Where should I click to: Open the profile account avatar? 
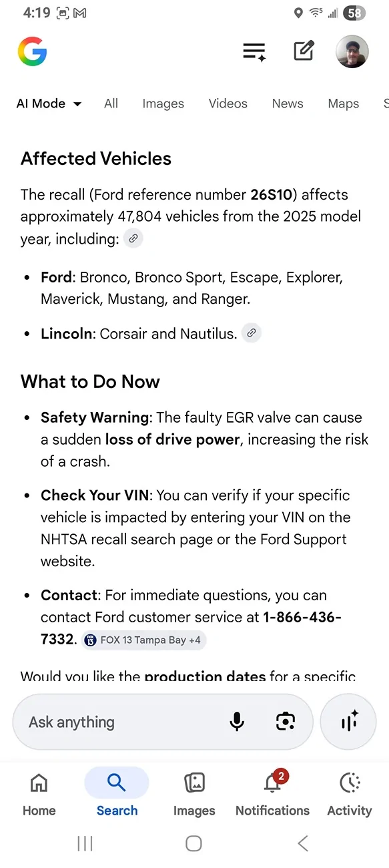coord(352,51)
